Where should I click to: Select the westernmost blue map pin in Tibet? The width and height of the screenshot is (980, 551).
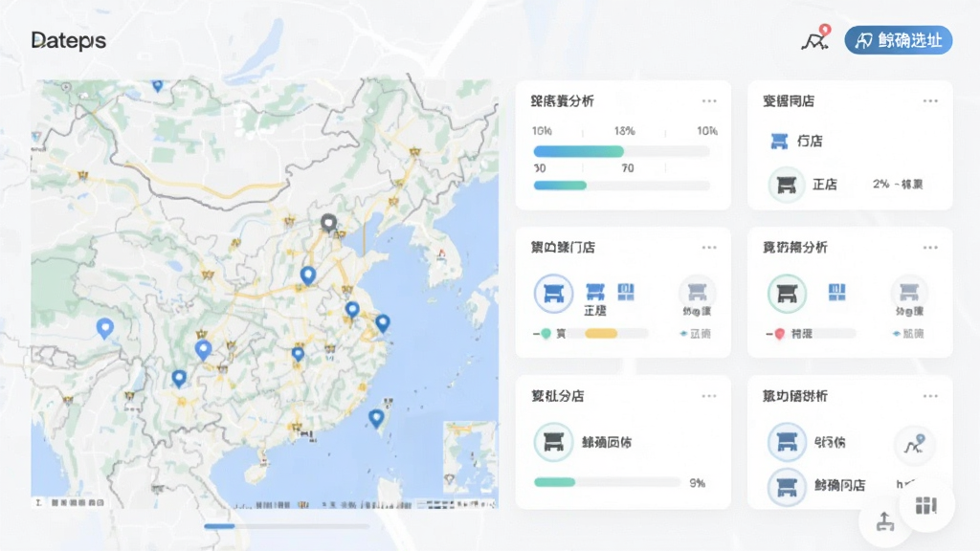click(x=105, y=328)
